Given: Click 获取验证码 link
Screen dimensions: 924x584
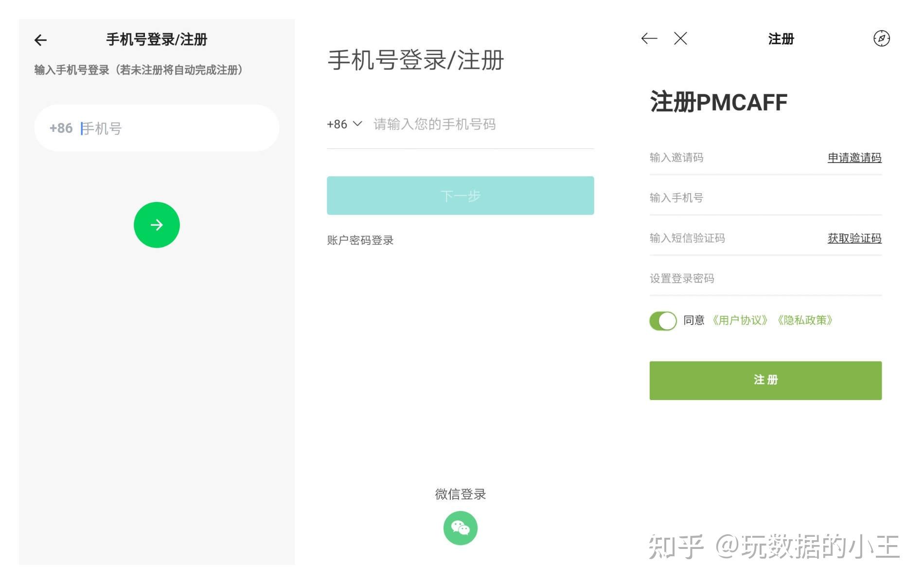Looking at the screenshot, I should tap(854, 238).
